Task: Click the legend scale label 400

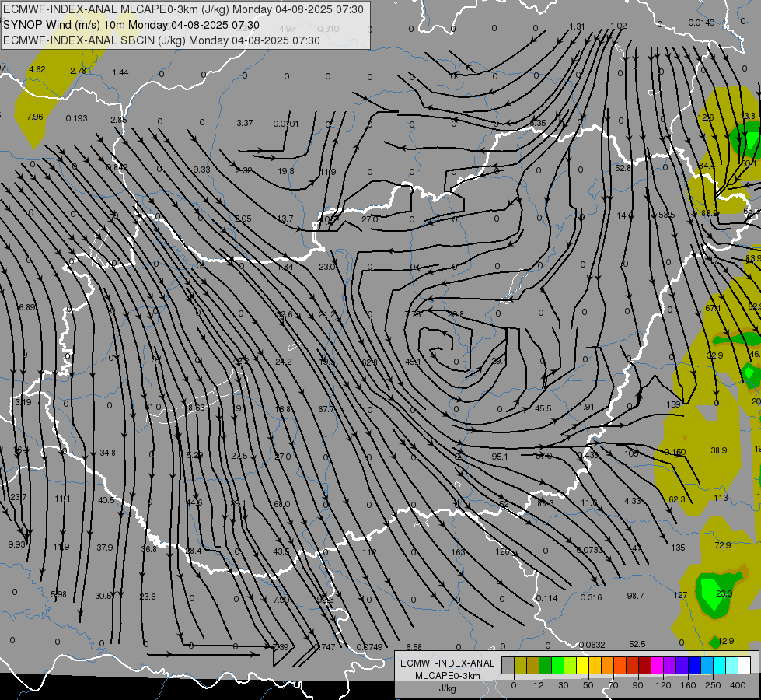Action: pyautogui.click(x=738, y=685)
